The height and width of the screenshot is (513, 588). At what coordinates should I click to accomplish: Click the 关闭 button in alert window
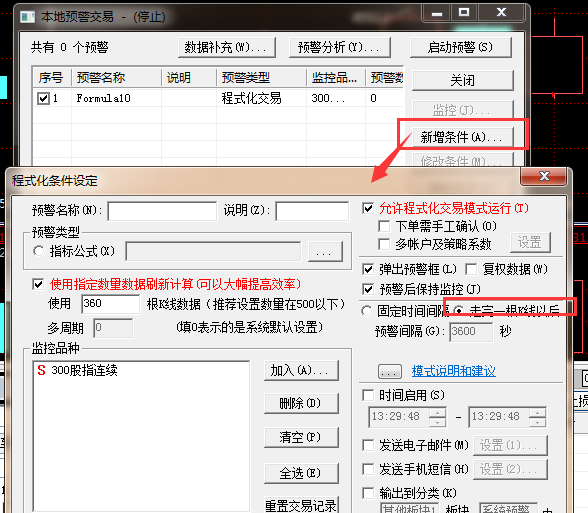coord(463,80)
